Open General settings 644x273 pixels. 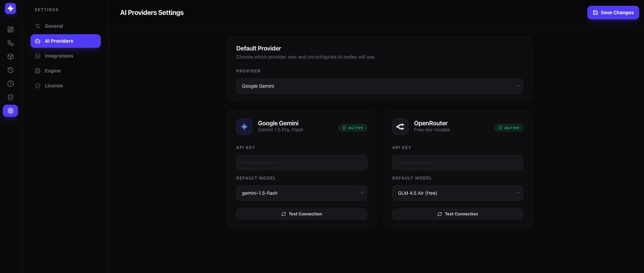(x=65, y=26)
